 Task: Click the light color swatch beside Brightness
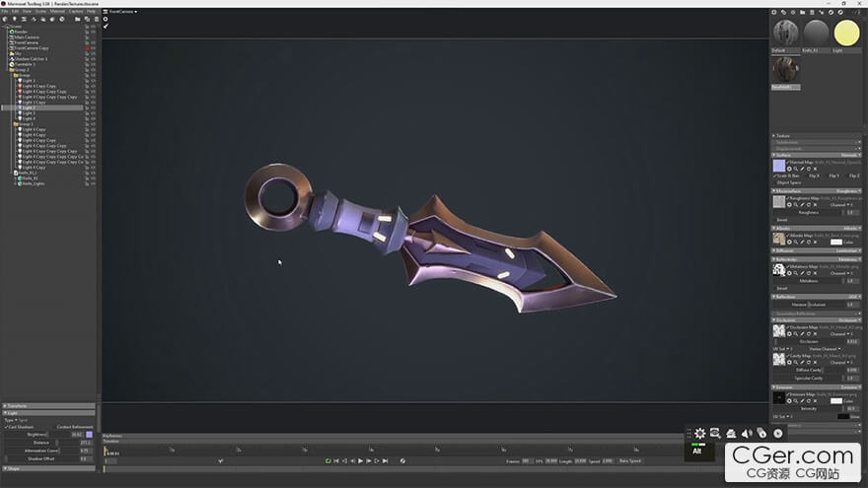point(90,434)
